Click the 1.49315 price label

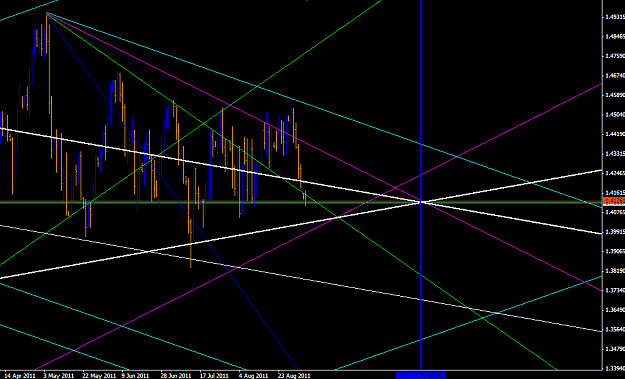615,17
